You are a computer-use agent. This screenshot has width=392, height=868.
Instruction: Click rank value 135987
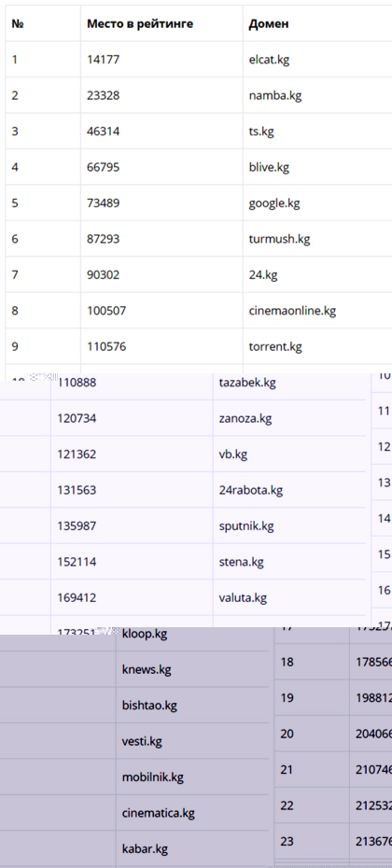pyautogui.click(x=77, y=525)
